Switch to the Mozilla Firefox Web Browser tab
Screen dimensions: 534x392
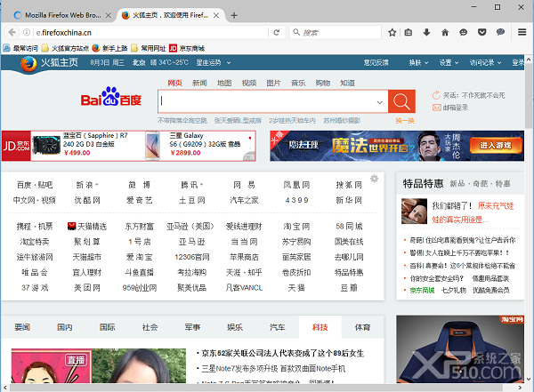coord(63,15)
